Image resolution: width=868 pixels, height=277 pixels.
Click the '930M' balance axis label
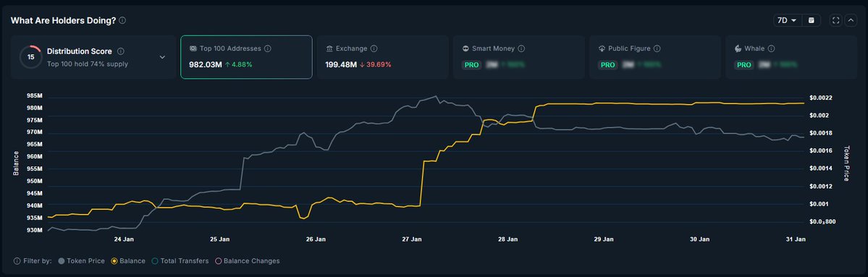(34, 230)
